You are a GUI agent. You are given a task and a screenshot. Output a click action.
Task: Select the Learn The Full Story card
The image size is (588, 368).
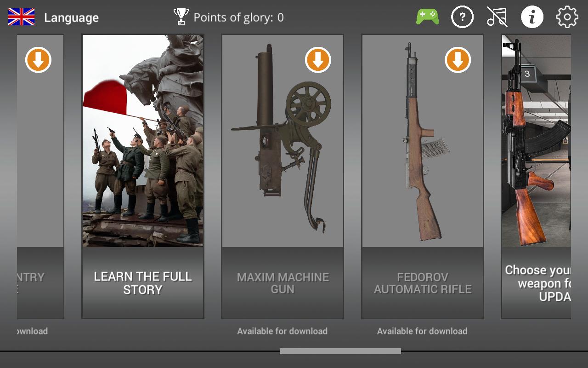pos(143,177)
